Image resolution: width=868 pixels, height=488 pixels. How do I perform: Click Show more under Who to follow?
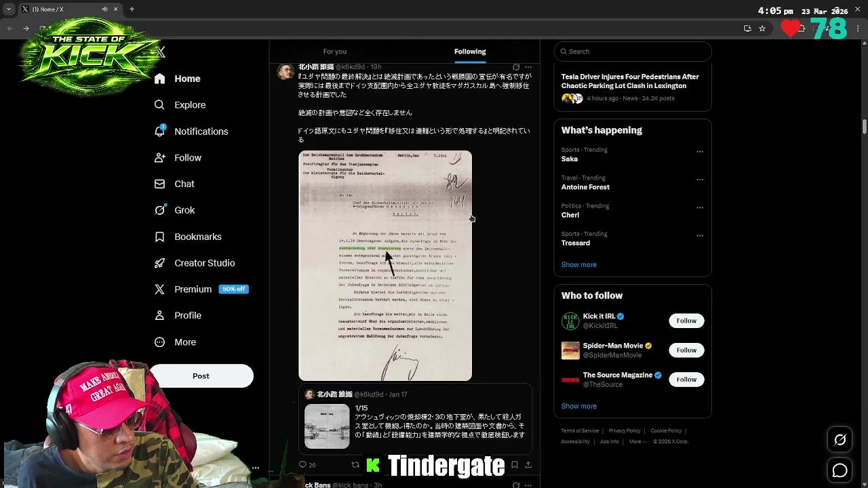[579, 406]
